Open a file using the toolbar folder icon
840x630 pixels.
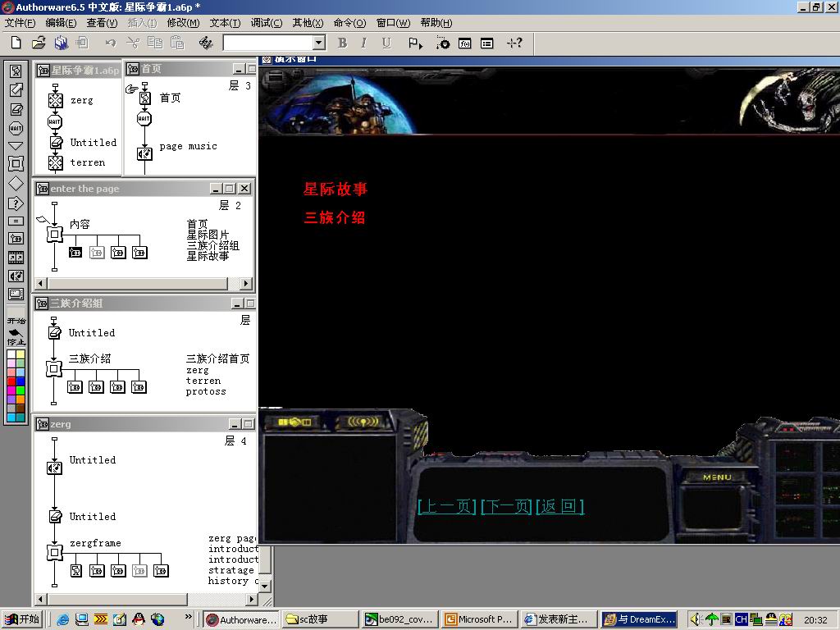pyautogui.click(x=39, y=43)
